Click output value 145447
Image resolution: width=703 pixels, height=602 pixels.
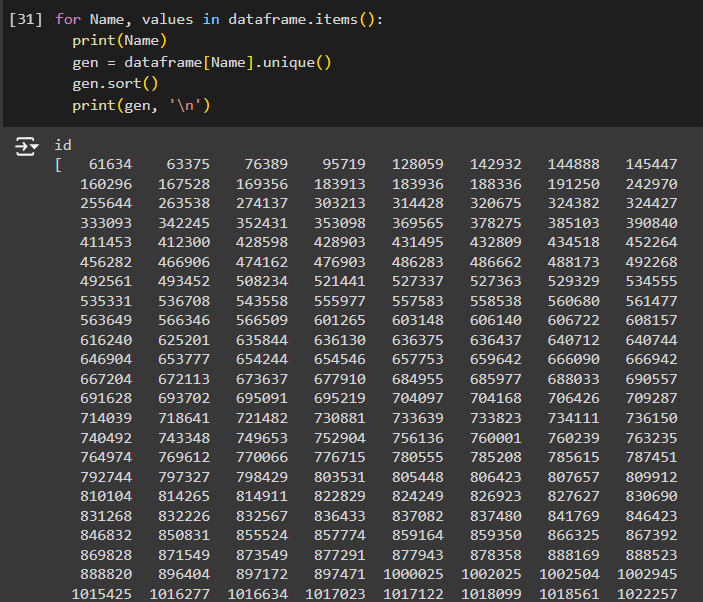(x=651, y=165)
